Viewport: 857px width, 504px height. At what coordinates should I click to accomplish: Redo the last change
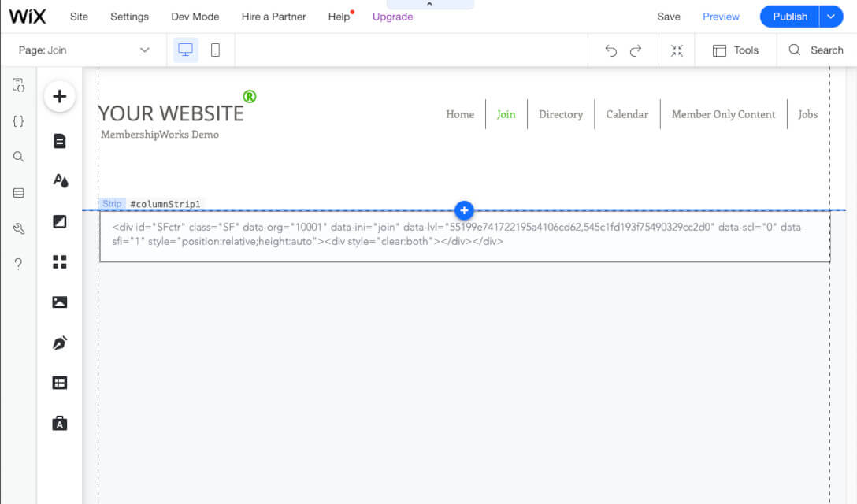637,50
